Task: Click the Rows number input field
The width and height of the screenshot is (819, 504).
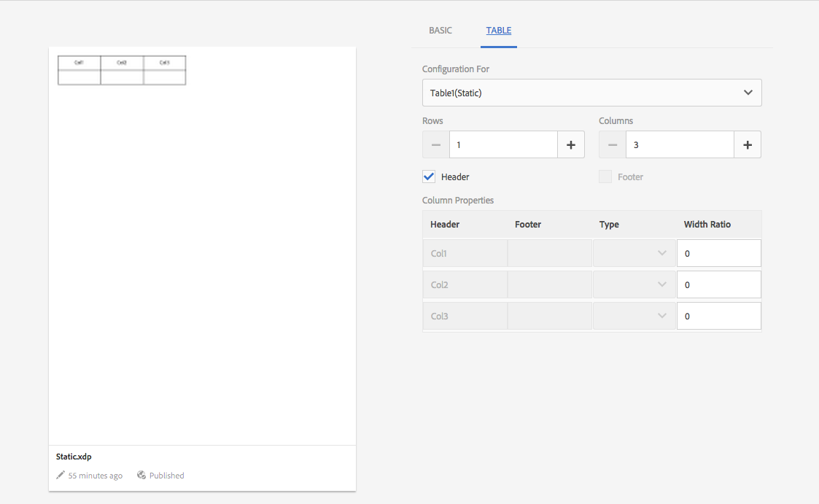Action: pos(503,145)
